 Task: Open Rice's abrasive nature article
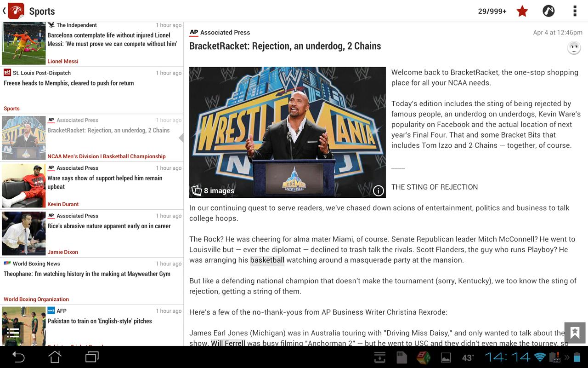pyautogui.click(x=92, y=233)
